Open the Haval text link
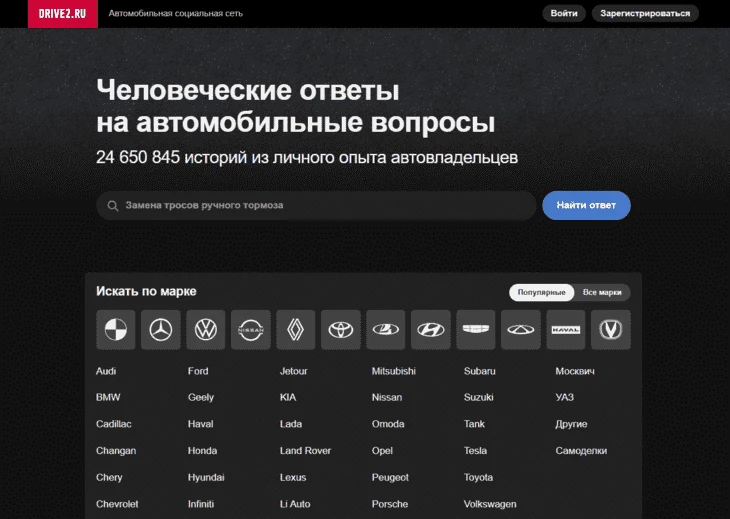 click(x=201, y=424)
